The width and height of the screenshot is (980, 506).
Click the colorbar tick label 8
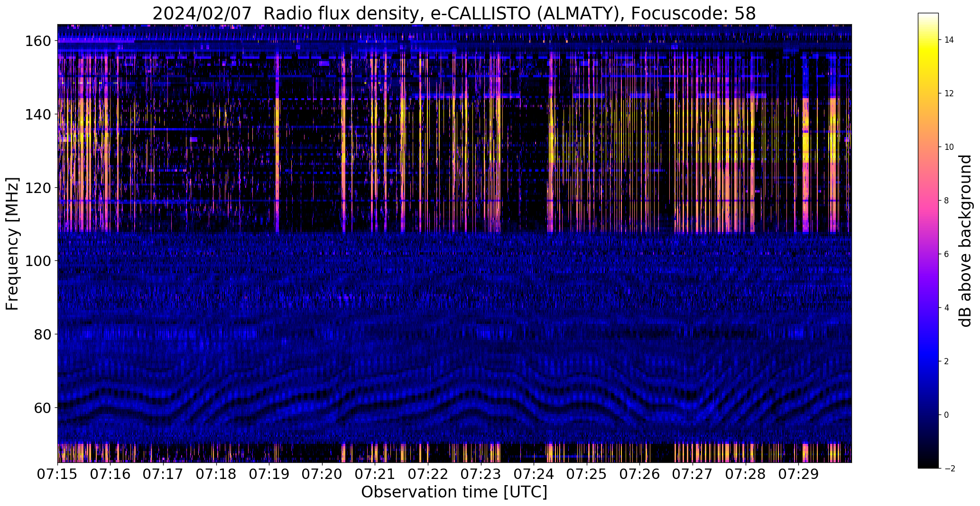point(947,201)
